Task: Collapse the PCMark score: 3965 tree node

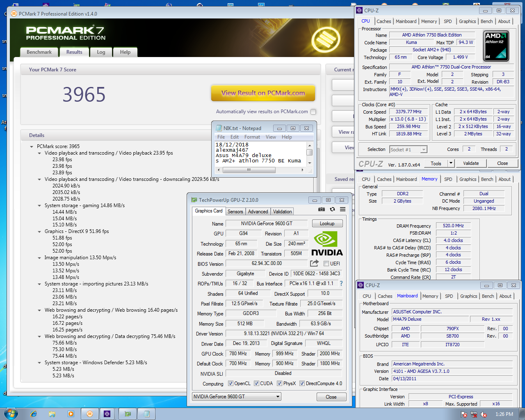Action: pyautogui.click(x=32, y=146)
